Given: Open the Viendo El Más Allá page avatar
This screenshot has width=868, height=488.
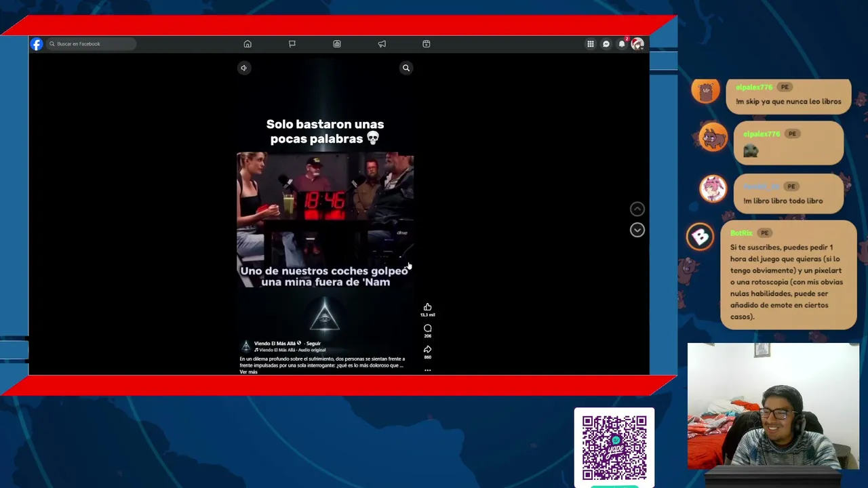Looking at the screenshot, I should tap(246, 346).
